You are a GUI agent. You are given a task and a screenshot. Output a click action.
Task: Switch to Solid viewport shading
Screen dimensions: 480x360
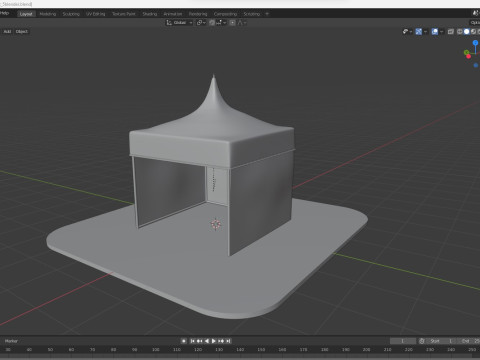[467, 32]
